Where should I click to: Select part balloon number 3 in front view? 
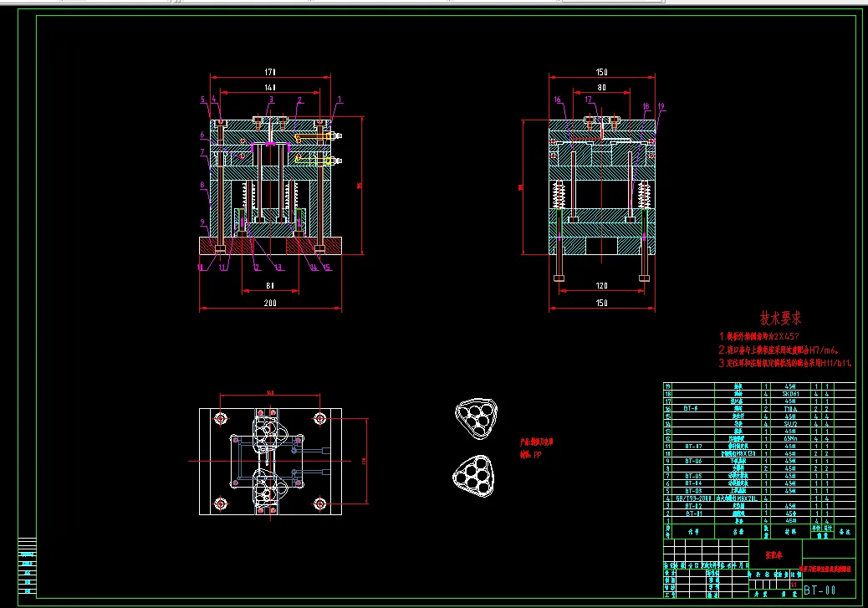pyautogui.click(x=271, y=100)
